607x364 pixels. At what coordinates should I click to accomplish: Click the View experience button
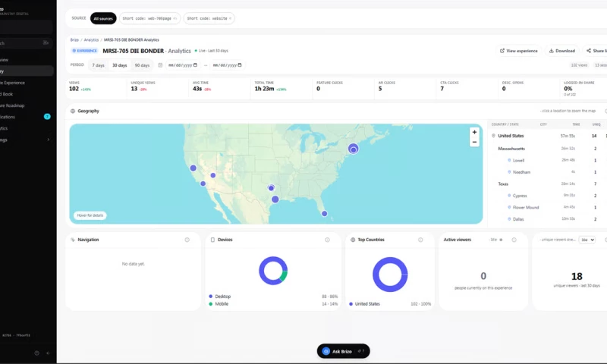point(519,51)
